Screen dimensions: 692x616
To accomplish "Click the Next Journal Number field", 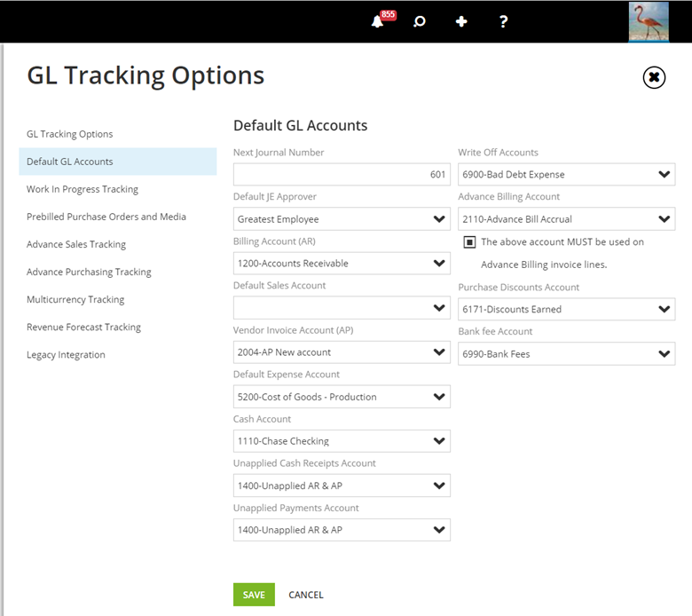I will 342,175.
